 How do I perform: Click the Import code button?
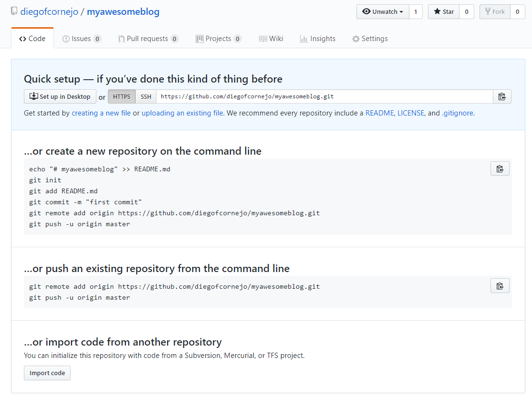point(47,373)
